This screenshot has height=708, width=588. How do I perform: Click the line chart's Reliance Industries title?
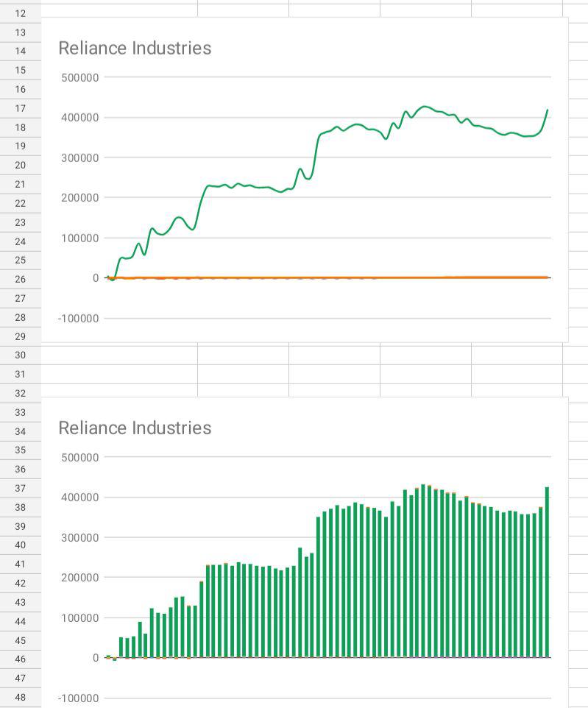coord(135,48)
